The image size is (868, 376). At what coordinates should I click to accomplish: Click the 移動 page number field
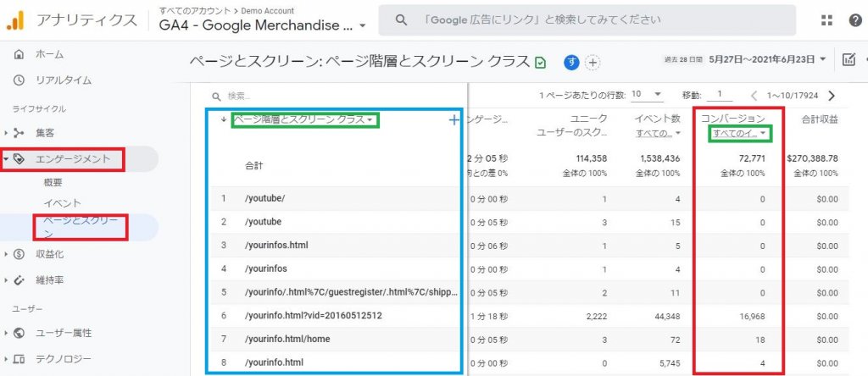pos(720,95)
